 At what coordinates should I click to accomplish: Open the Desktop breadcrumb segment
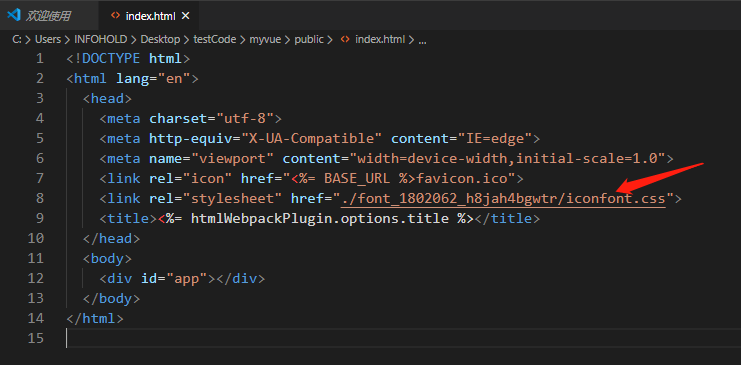pos(160,39)
